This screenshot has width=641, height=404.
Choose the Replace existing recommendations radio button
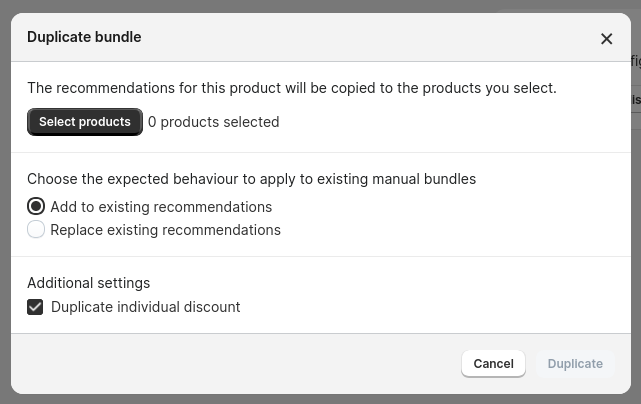[36, 229]
